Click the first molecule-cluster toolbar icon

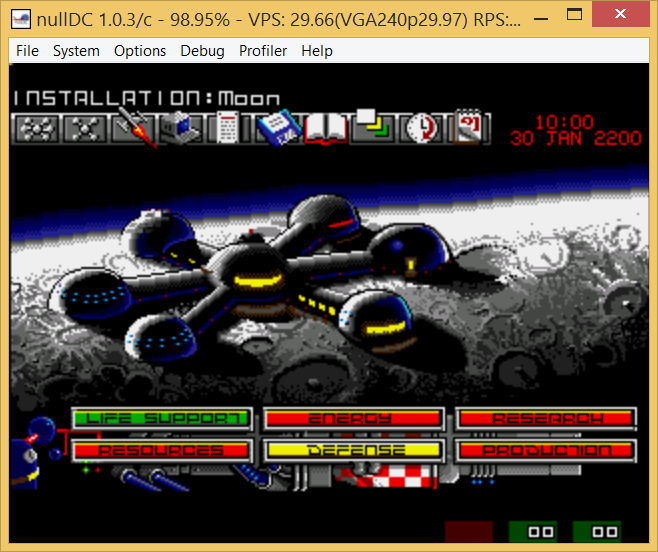click(x=37, y=128)
